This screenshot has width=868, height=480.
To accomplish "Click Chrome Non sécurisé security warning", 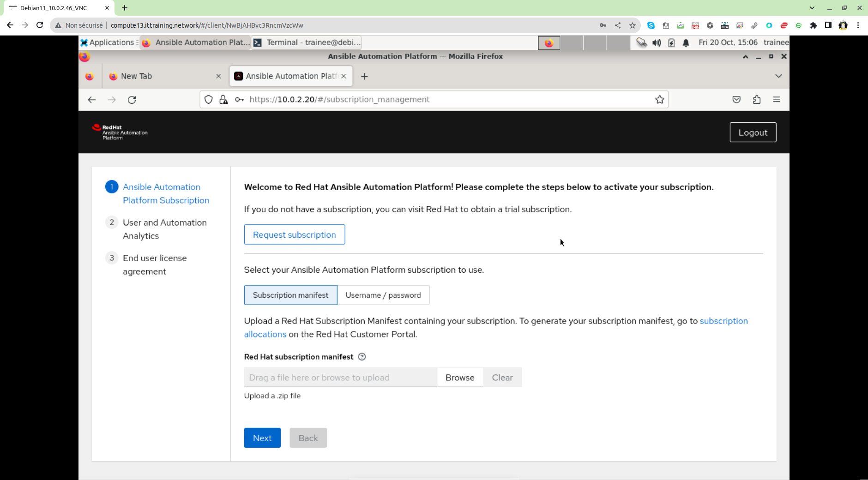I will tap(79, 25).
